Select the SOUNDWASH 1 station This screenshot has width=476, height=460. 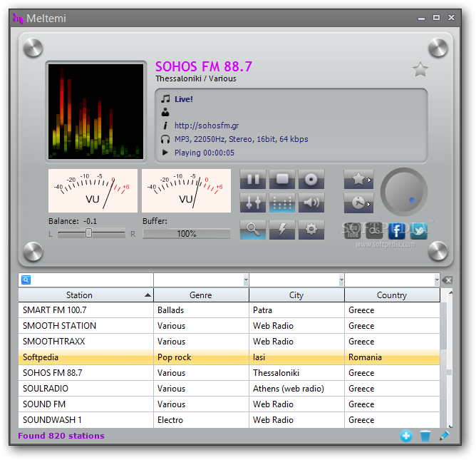229,420
